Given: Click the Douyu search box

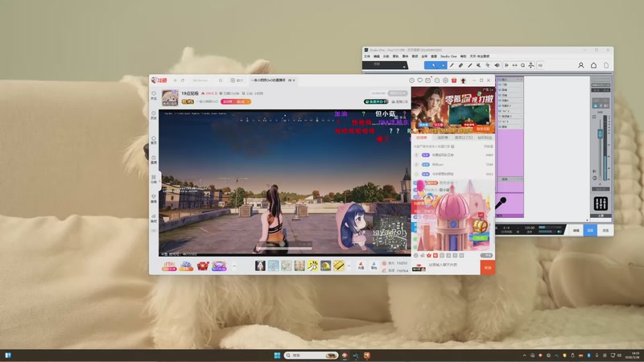Looking at the screenshot, I should [x=207, y=80].
